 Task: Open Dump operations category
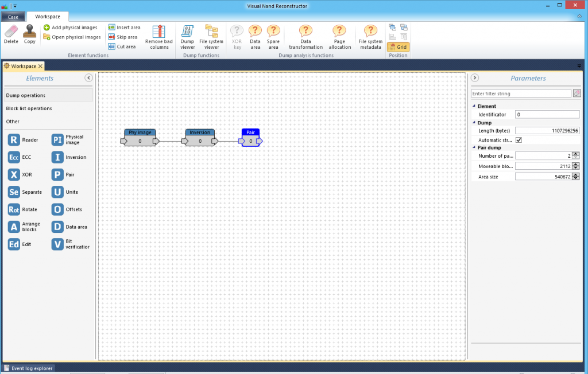[48, 95]
